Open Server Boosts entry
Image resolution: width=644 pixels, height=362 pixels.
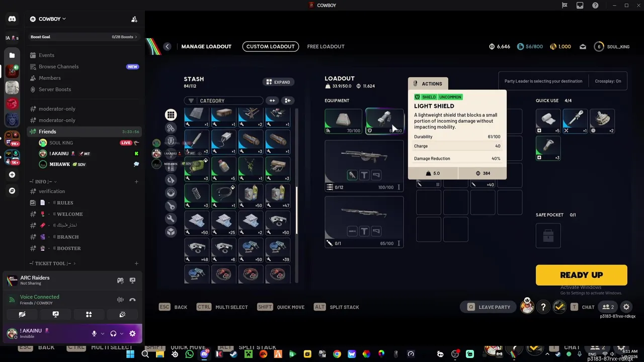pyautogui.click(x=85, y=89)
